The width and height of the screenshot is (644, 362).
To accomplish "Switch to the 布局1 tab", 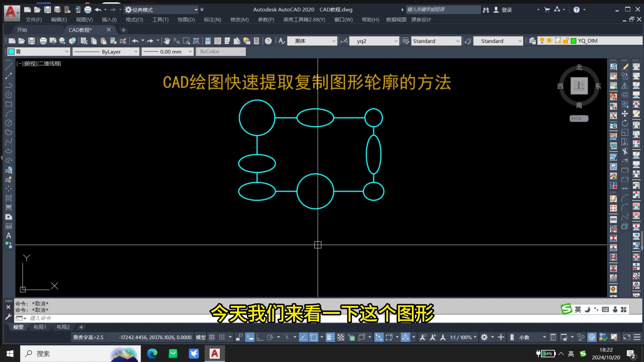I will 40,327.
